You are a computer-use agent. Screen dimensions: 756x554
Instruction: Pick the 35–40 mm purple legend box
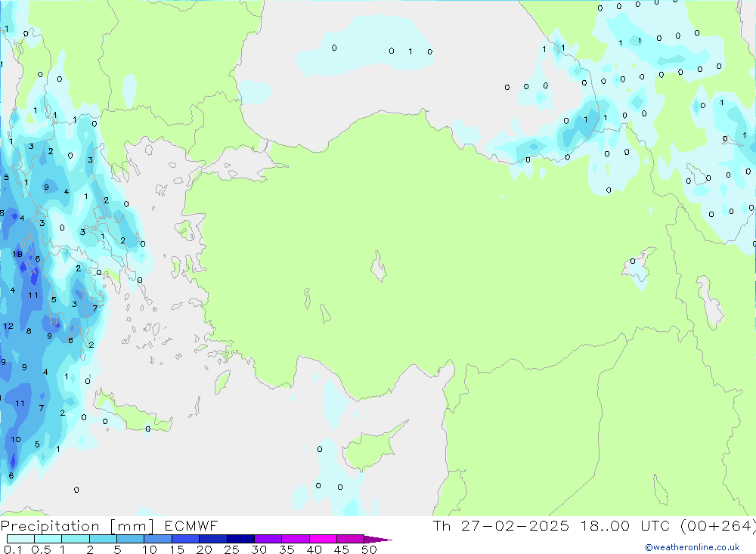tap(295, 539)
